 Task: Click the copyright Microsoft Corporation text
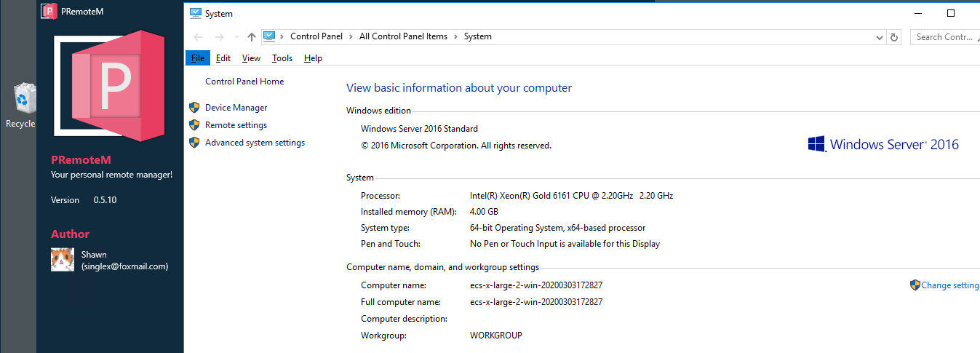[456, 146]
